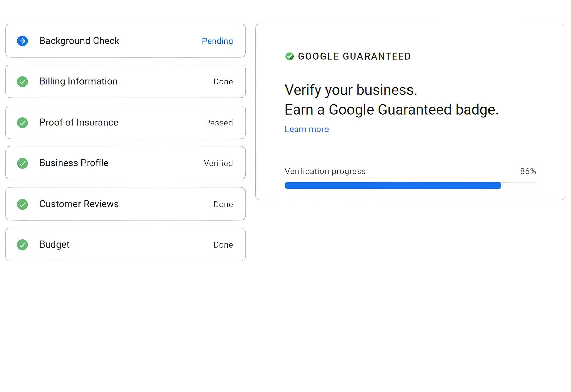Screen dimensions: 571x392
Task: Click the Verification progress label
Action: pyautogui.click(x=325, y=171)
